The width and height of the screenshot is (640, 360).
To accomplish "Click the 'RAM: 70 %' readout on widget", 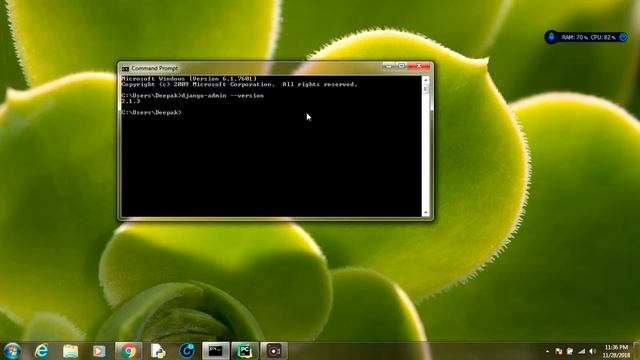I will click(x=575, y=37).
